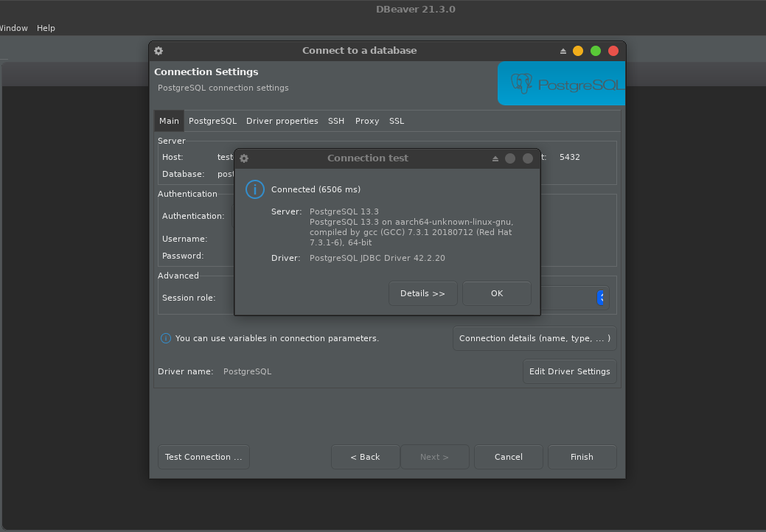
Task: Click the eject arrow icon in Connection test title bar
Action: click(496, 158)
